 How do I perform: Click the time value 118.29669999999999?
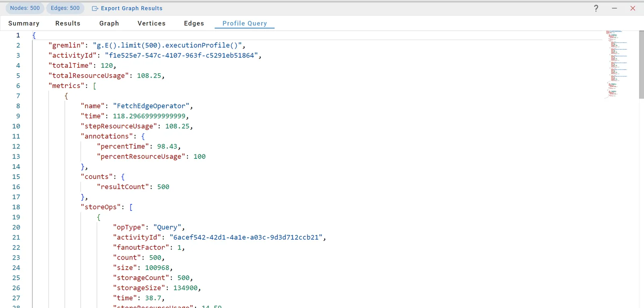[149, 116]
